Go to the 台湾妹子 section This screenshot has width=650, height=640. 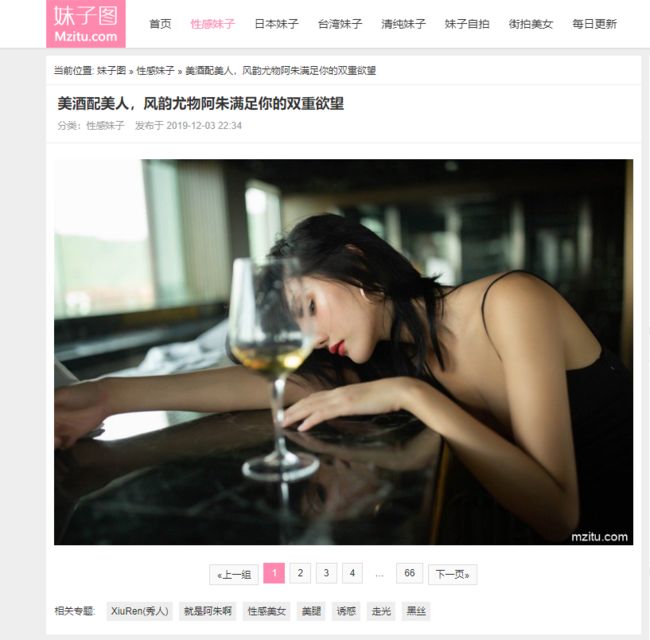340,24
